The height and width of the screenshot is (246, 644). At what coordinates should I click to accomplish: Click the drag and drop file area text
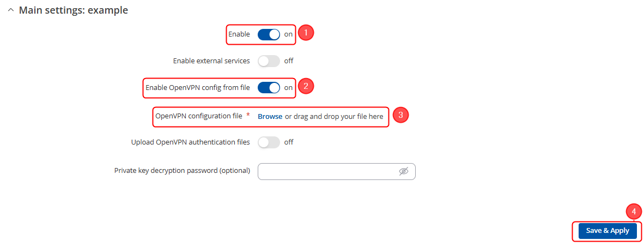(334, 117)
